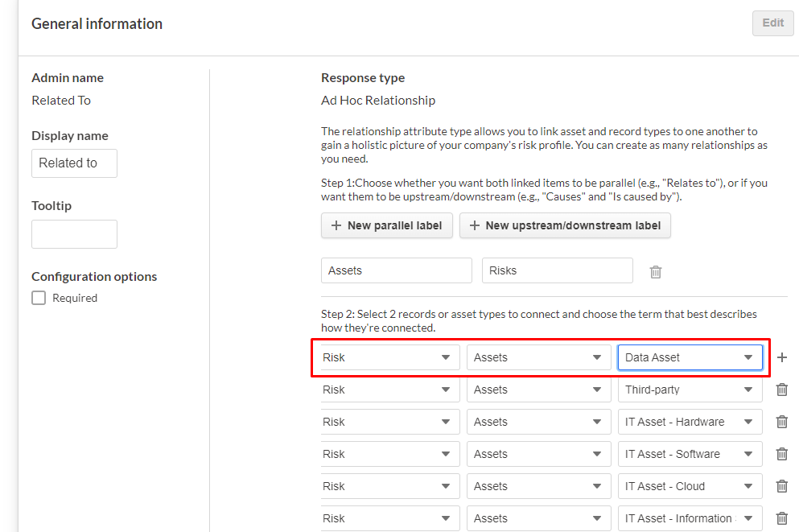Open the Assets dropdown in the Cloud row

point(538,485)
